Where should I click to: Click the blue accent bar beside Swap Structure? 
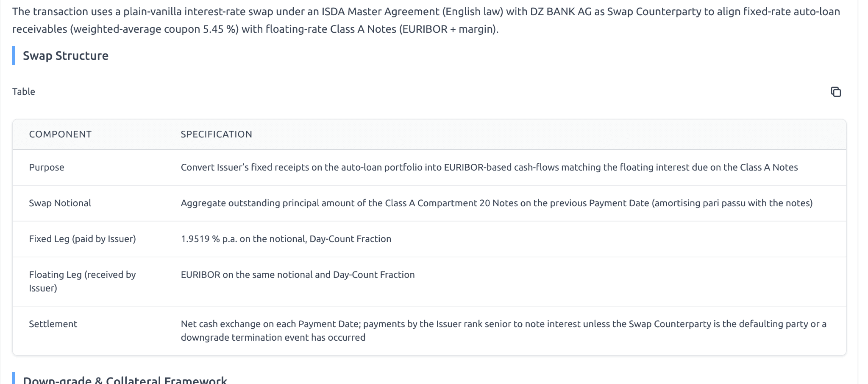point(14,56)
